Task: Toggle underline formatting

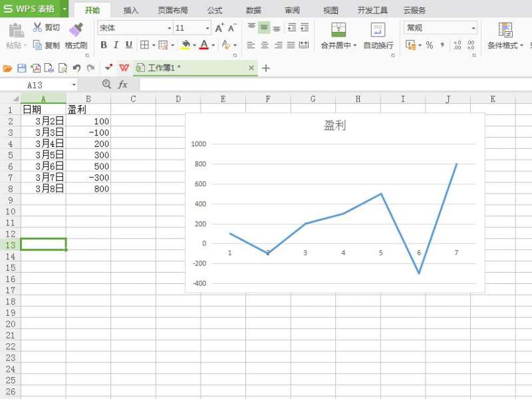Action: [128, 45]
